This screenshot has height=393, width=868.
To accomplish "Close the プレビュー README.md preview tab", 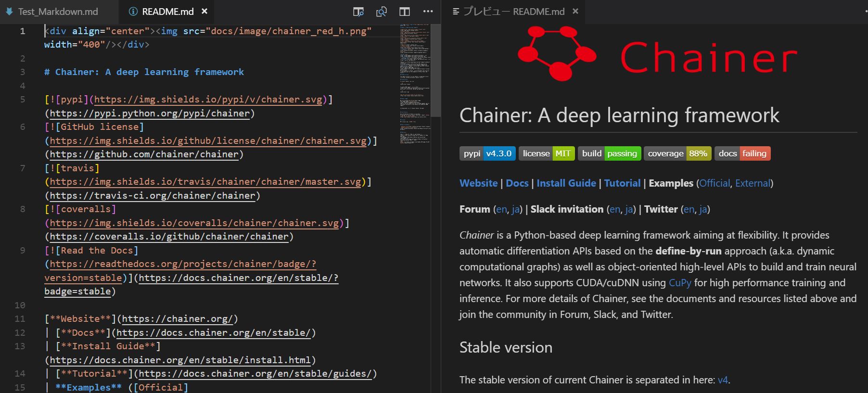I will click(575, 11).
